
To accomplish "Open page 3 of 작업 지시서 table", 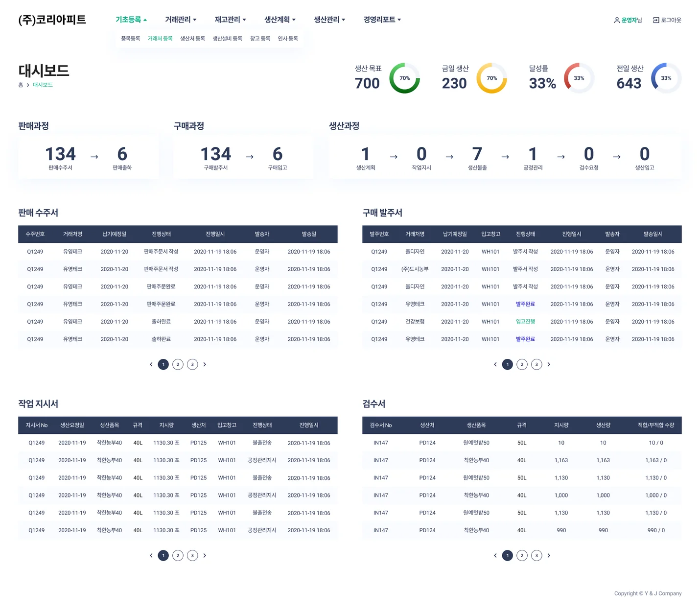I will coord(193,555).
